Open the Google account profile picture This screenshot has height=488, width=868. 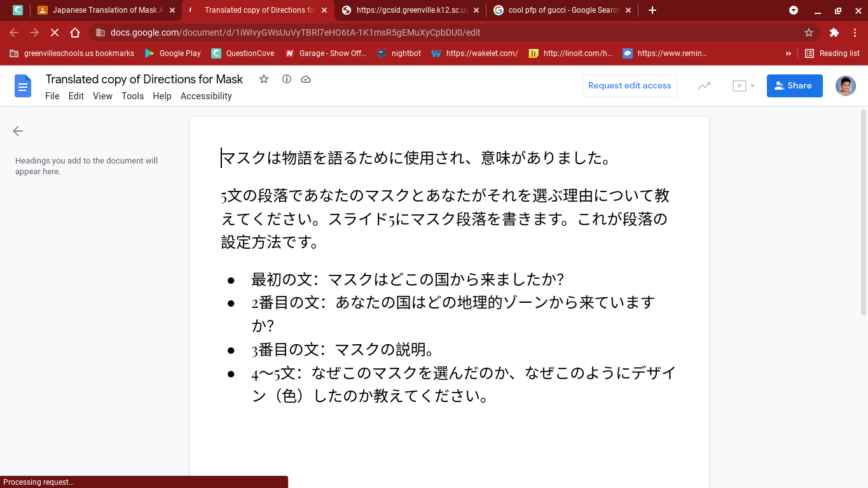[x=845, y=86]
